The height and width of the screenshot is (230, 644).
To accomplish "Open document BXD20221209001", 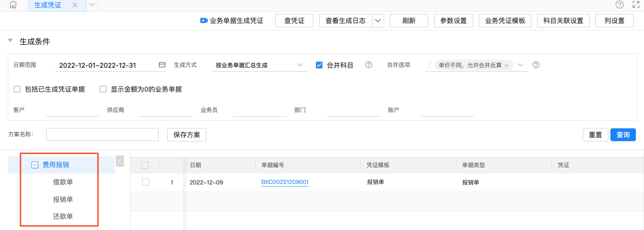I will click(x=285, y=182).
